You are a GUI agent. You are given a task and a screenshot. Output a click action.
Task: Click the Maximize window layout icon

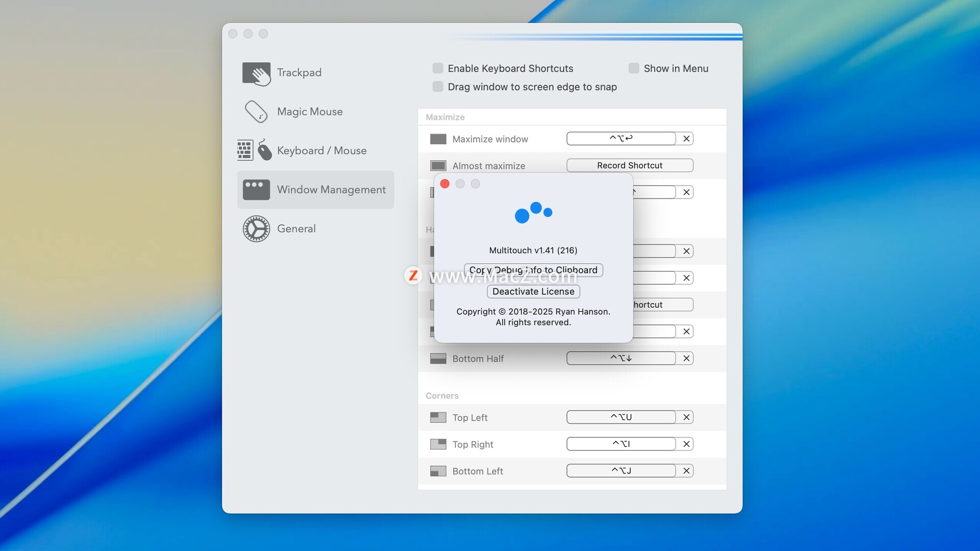pyautogui.click(x=438, y=139)
